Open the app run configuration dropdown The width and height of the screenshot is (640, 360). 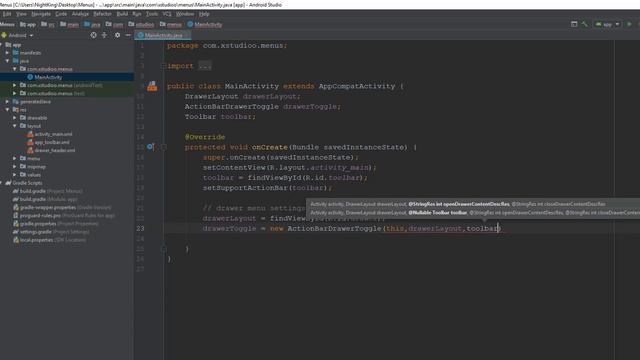pyautogui.click(x=607, y=24)
